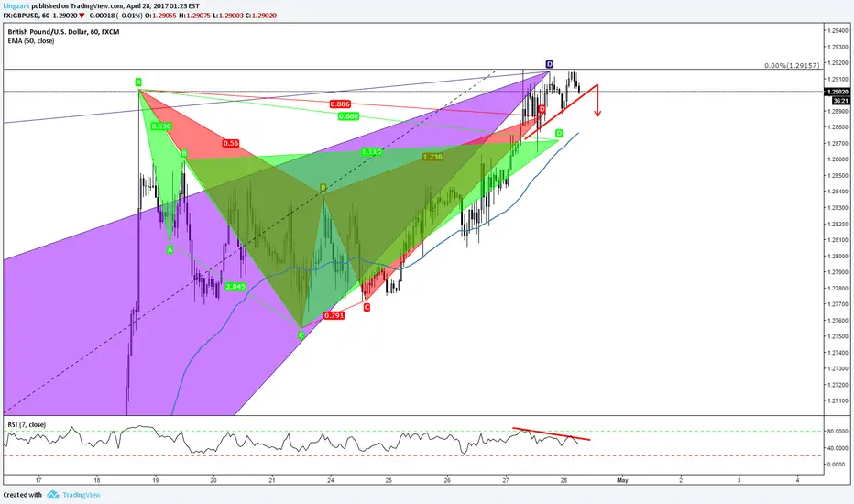
Task: Click the 0.00%(1.29157) level label
Action: pyautogui.click(x=792, y=65)
